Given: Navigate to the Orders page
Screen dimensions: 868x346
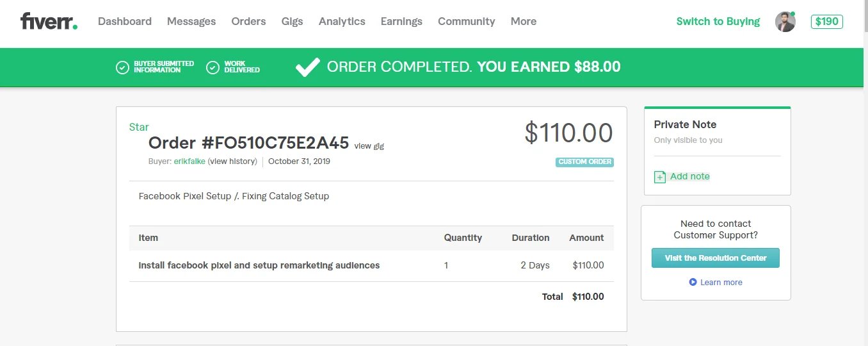Looking at the screenshot, I should (x=248, y=22).
